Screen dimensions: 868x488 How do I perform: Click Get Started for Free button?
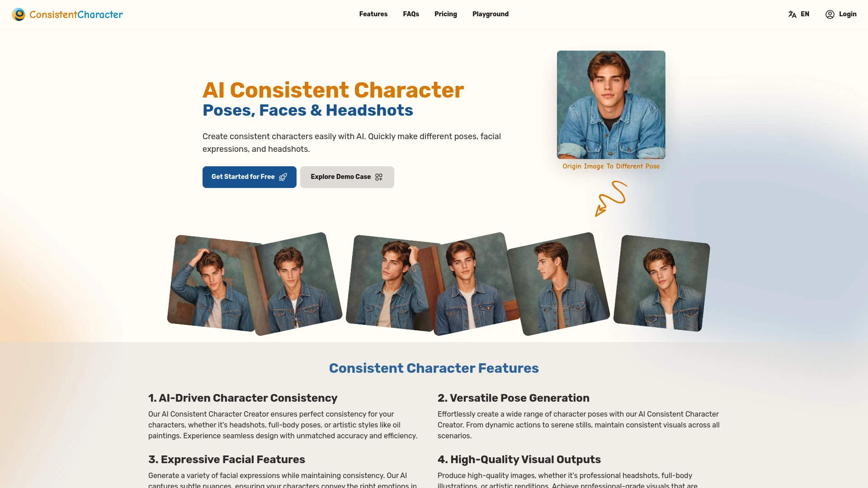pos(249,176)
